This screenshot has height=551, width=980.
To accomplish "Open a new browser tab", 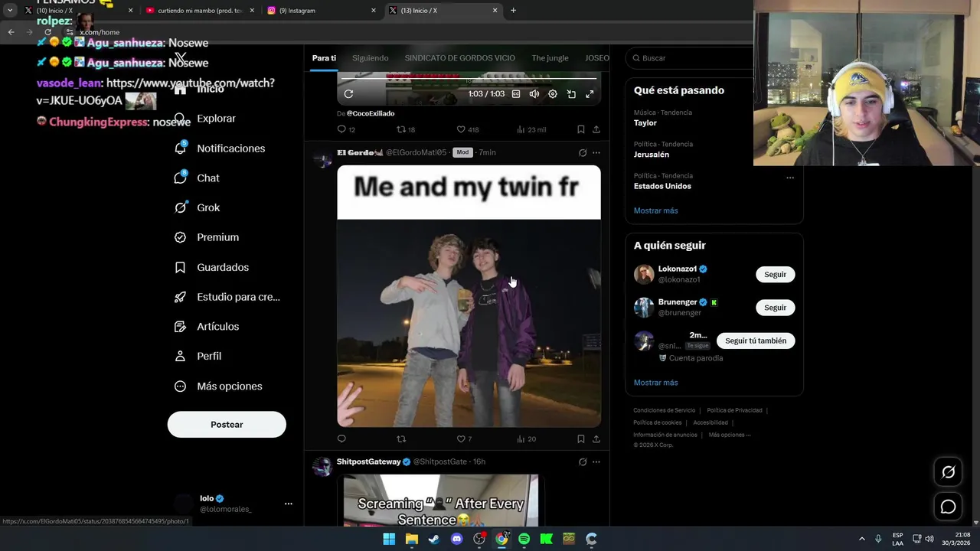I will (x=513, y=11).
